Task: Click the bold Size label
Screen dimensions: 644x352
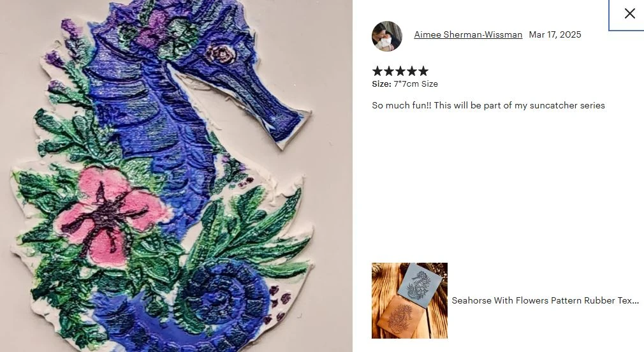Action: pos(381,84)
